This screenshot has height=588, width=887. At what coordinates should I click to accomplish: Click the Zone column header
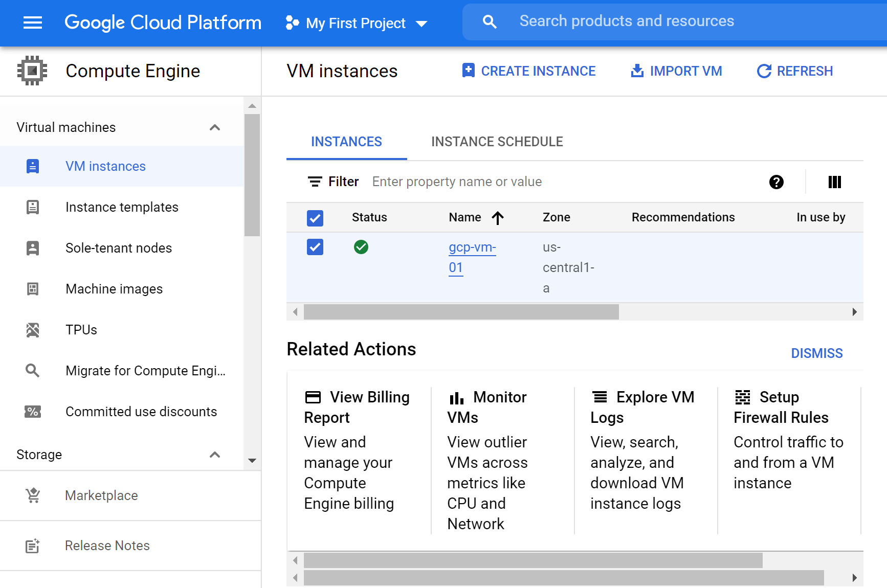(x=557, y=217)
